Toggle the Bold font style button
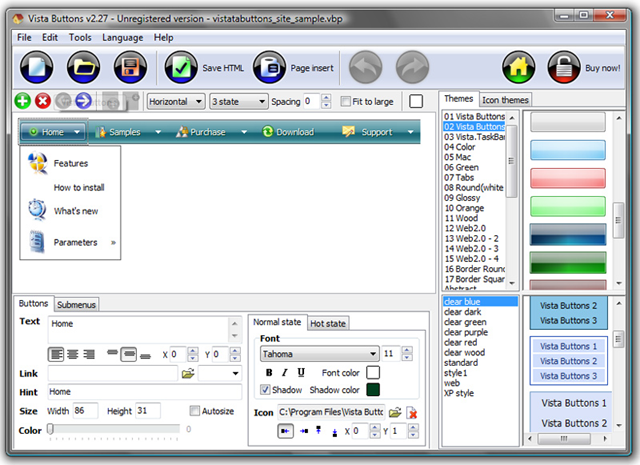 pyautogui.click(x=269, y=373)
